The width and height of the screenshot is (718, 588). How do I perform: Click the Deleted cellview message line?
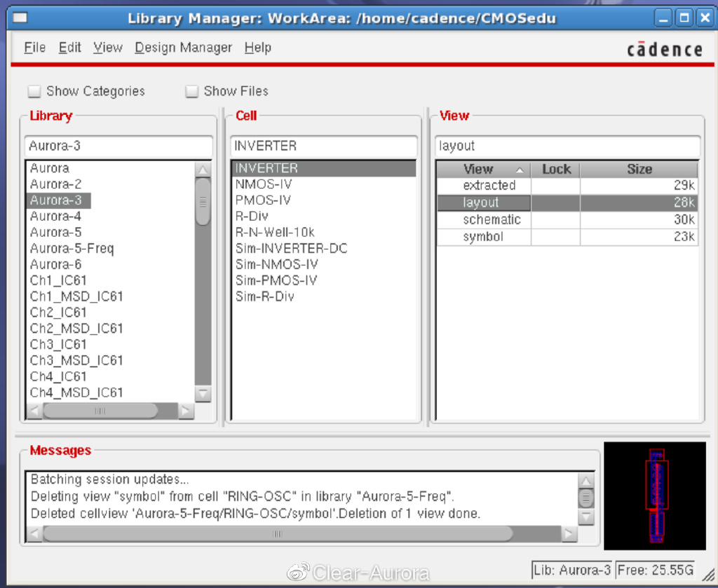pyautogui.click(x=255, y=514)
